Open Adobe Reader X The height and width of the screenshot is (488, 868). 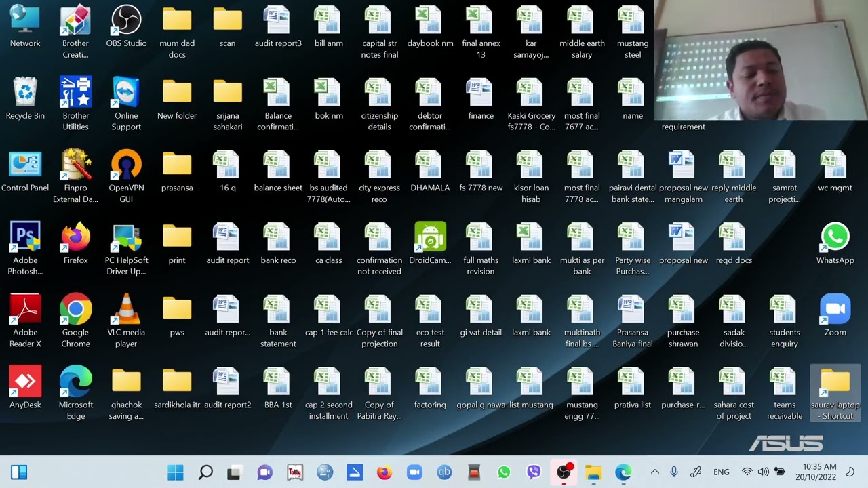tap(25, 321)
